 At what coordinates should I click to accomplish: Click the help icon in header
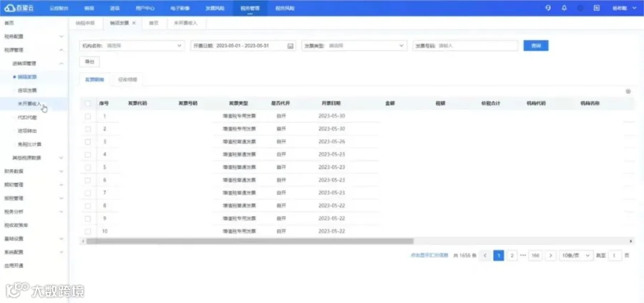[547, 8]
